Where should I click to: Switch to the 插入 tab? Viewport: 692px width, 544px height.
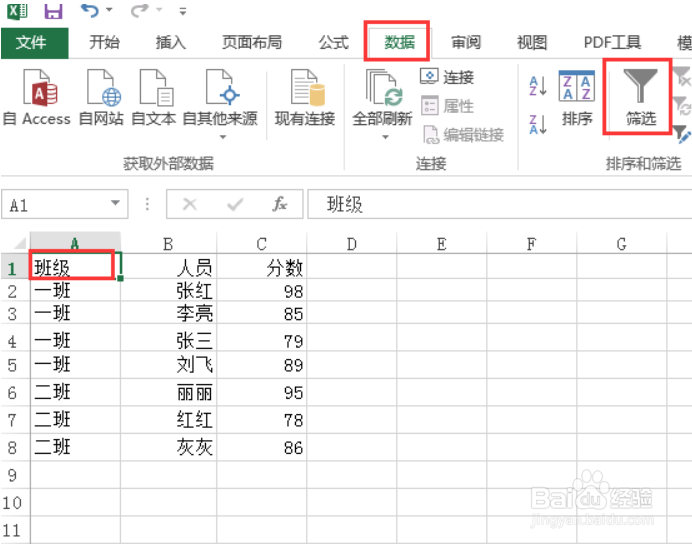pyautogui.click(x=170, y=43)
